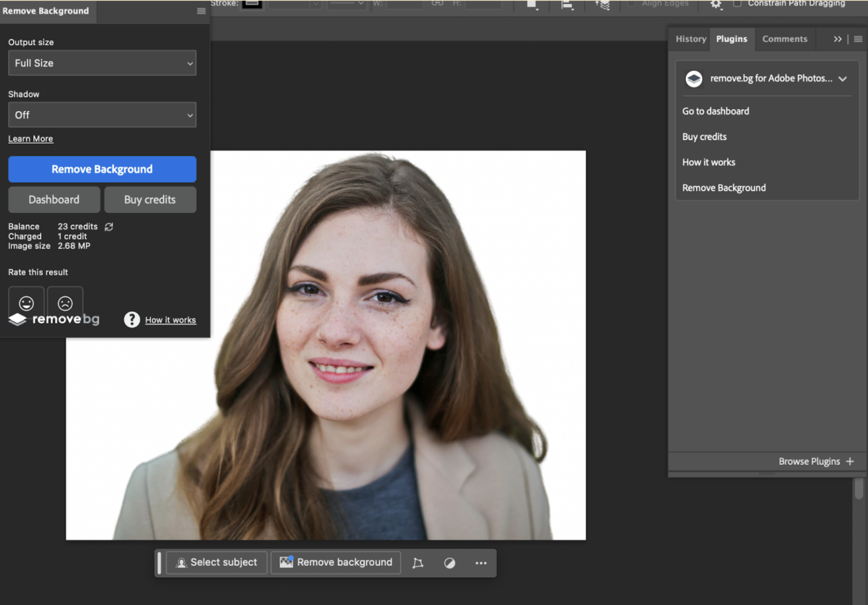This screenshot has height=605, width=868.
Task: Select the Transform icon in the contextual taskbar
Action: click(418, 562)
